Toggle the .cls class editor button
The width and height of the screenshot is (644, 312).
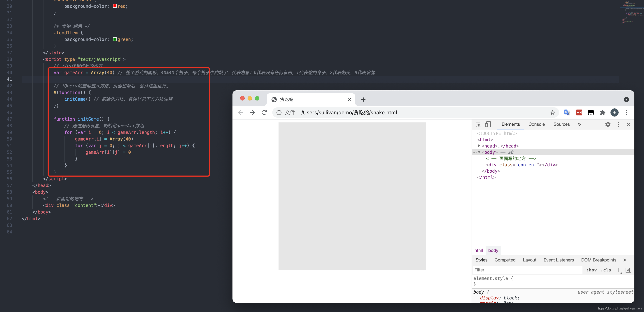click(x=606, y=270)
